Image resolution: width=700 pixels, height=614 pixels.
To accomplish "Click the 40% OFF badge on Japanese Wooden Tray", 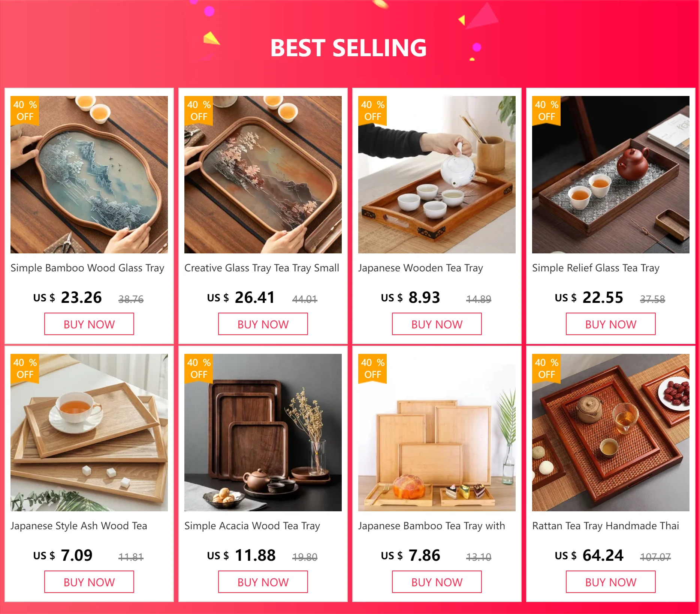I will click(372, 111).
